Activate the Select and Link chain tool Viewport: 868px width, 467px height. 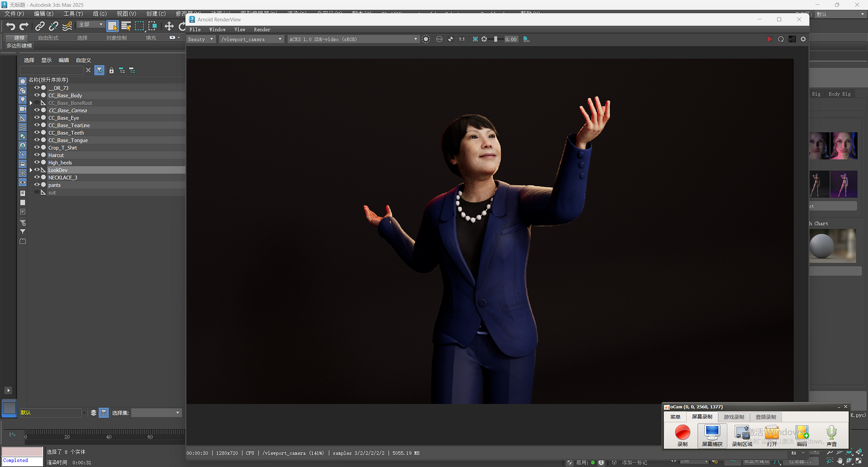(39, 26)
